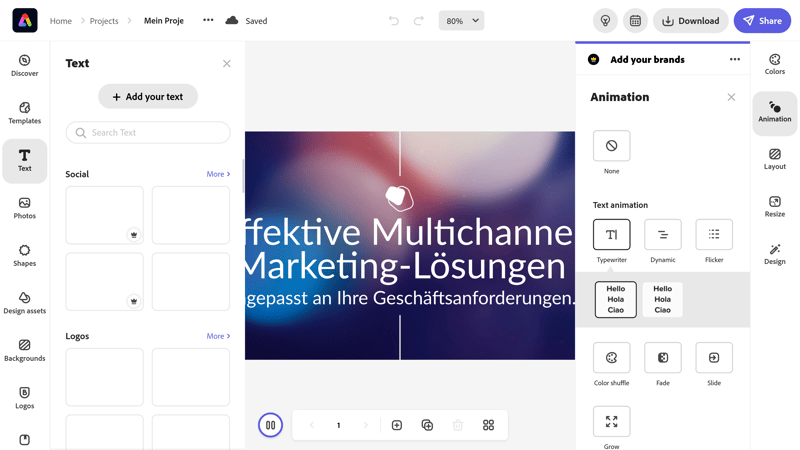Apply the Slide animation
This screenshot has width=800, height=450.
(x=714, y=358)
